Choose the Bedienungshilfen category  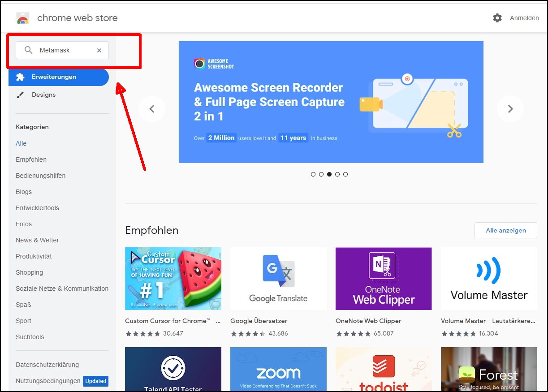click(41, 176)
